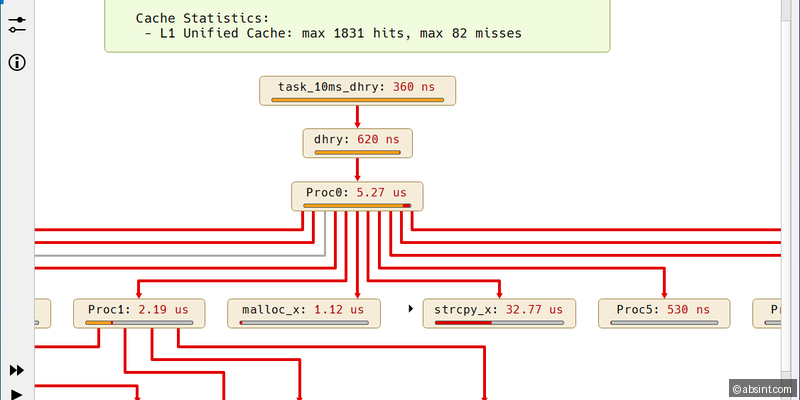The height and width of the screenshot is (400, 800).
Task: Click the fast-forward double arrow icon
Action: click(17, 370)
